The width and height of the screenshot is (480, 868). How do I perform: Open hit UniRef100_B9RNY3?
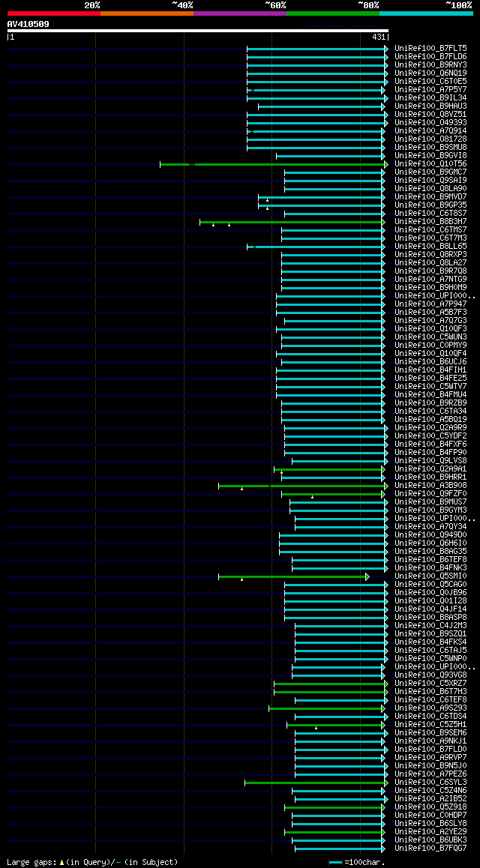[x=430, y=65]
